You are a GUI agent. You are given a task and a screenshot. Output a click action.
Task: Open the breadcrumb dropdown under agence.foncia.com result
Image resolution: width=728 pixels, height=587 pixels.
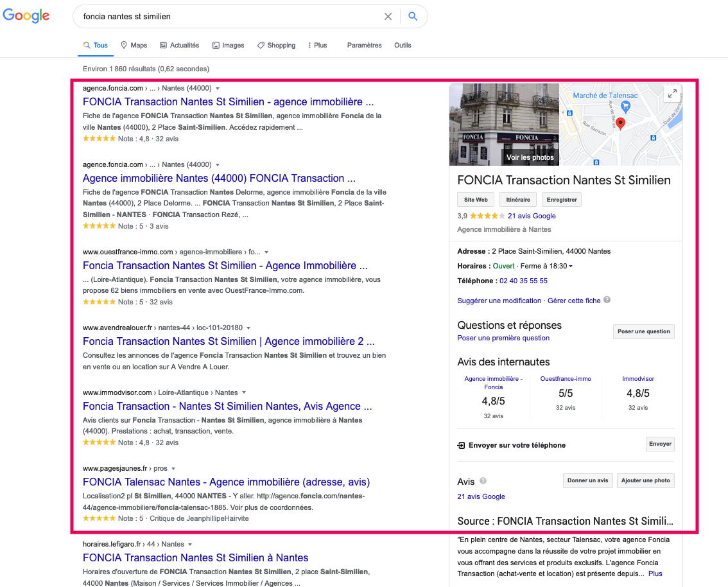pyautogui.click(x=218, y=88)
